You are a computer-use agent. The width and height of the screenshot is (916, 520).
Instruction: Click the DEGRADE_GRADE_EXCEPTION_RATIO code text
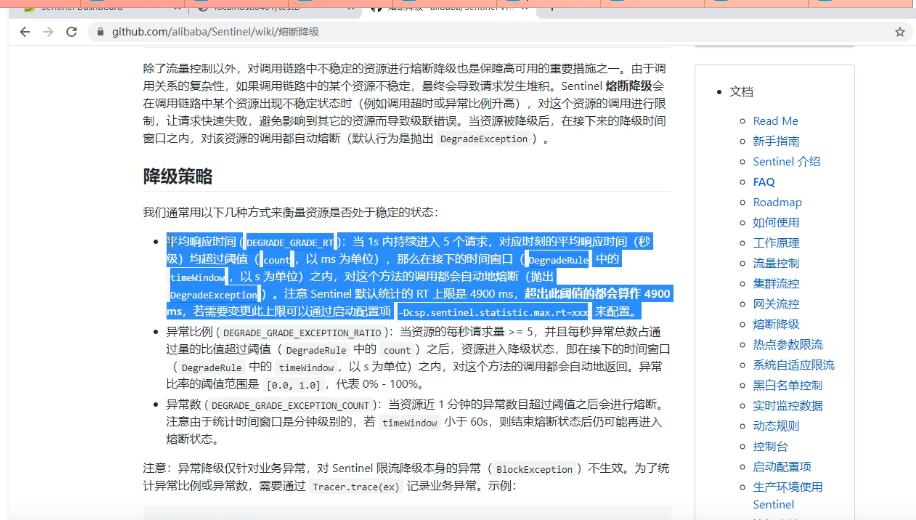click(x=302, y=333)
